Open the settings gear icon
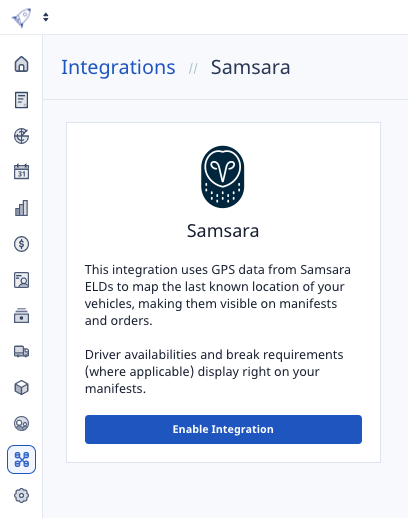The width and height of the screenshot is (408, 518). point(21,495)
